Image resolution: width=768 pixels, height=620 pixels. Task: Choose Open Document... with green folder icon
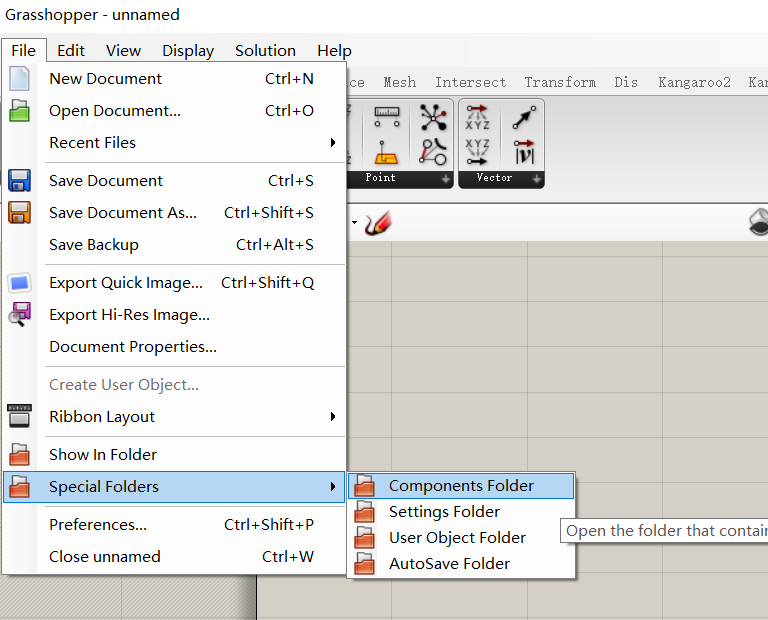pos(174,111)
